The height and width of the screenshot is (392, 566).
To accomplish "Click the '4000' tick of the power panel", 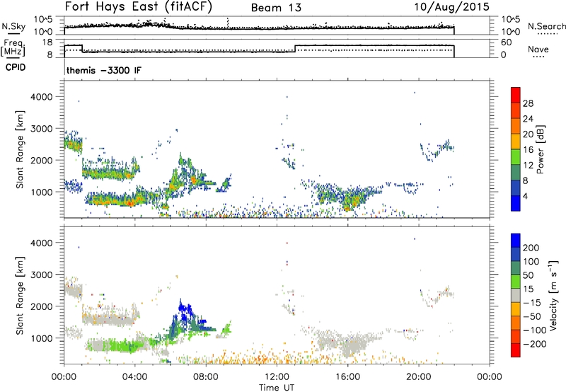I will pos(41,97).
